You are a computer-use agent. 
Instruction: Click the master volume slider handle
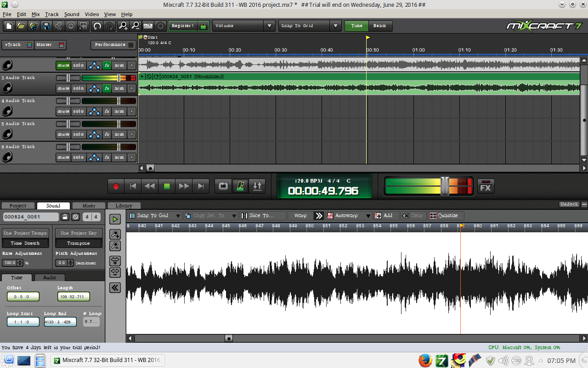445,186
